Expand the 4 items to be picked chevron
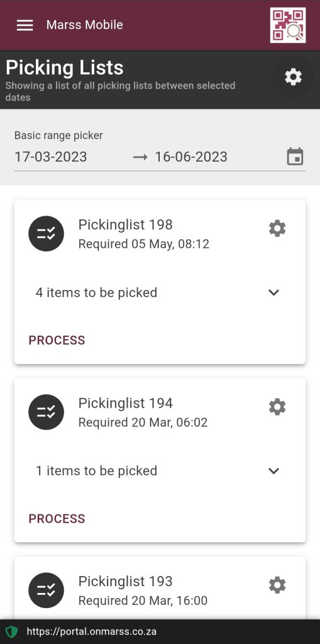Screen dimensions: 320x644 273,292
